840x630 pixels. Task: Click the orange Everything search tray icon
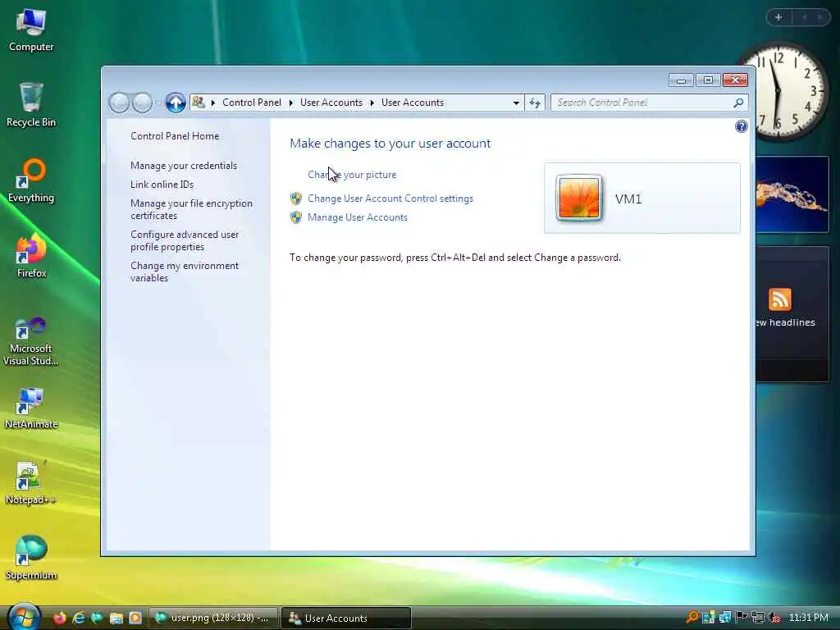pyautogui.click(x=692, y=618)
